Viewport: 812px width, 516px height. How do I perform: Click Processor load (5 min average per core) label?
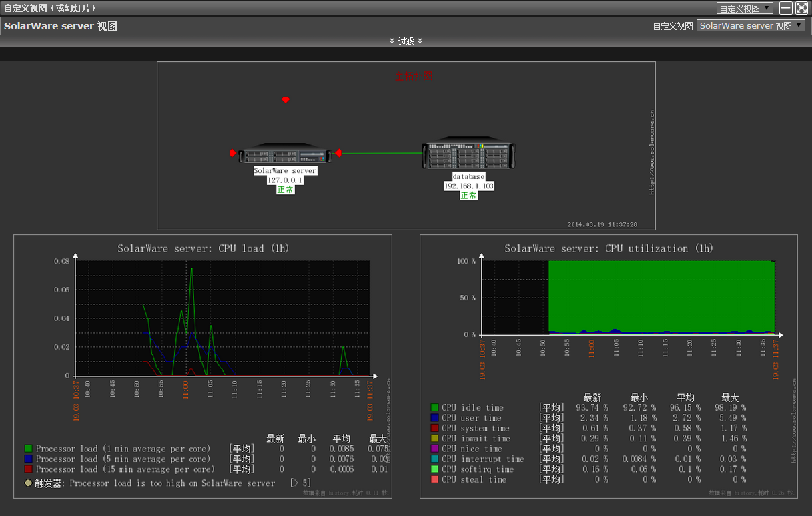[x=123, y=459]
